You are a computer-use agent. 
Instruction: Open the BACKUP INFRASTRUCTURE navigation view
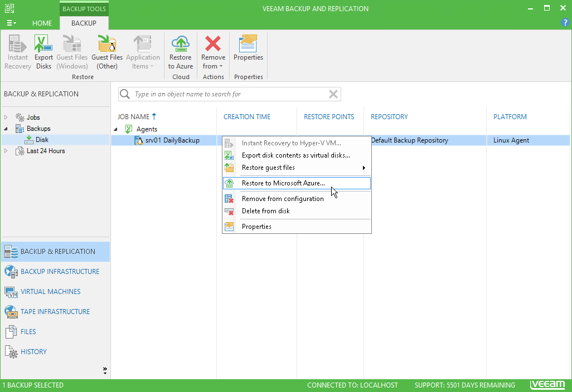(x=55, y=271)
